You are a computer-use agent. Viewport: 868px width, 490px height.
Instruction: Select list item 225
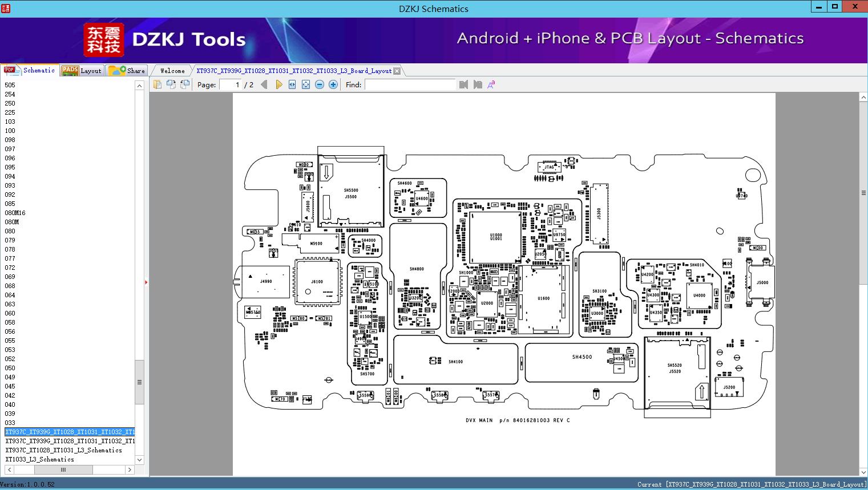[x=10, y=112]
